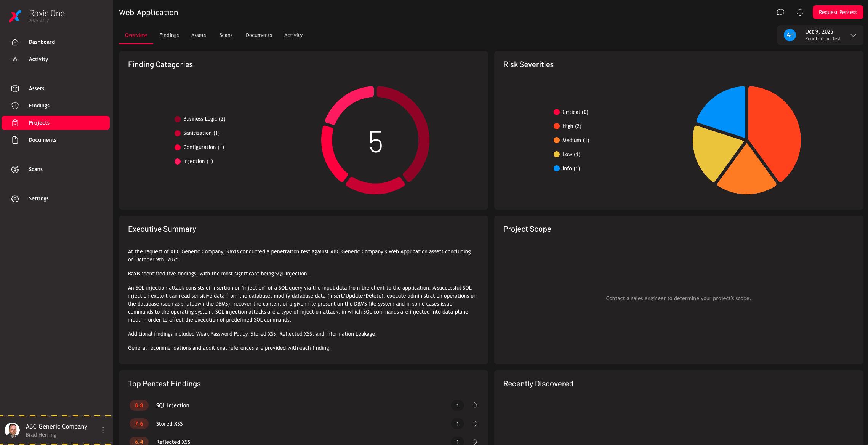
Task: Toggle the Critical severity legend item
Action: (x=571, y=112)
